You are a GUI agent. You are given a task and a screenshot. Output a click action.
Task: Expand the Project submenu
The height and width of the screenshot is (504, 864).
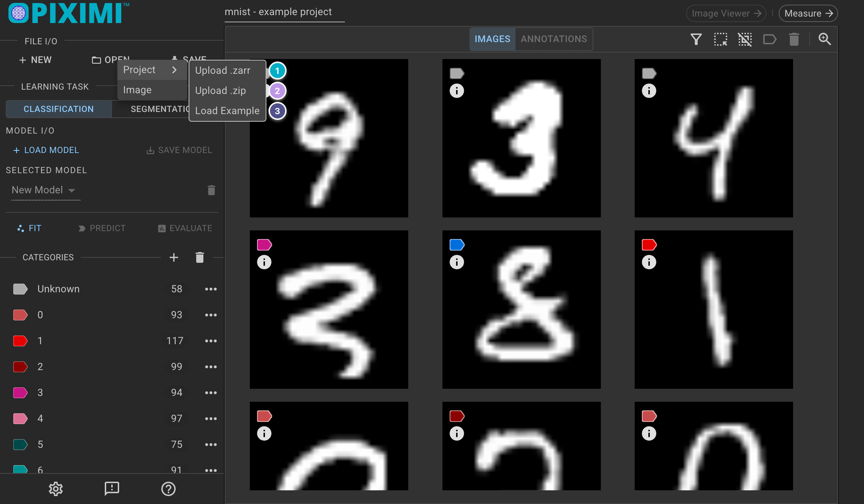pyautogui.click(x=152, y=70)
